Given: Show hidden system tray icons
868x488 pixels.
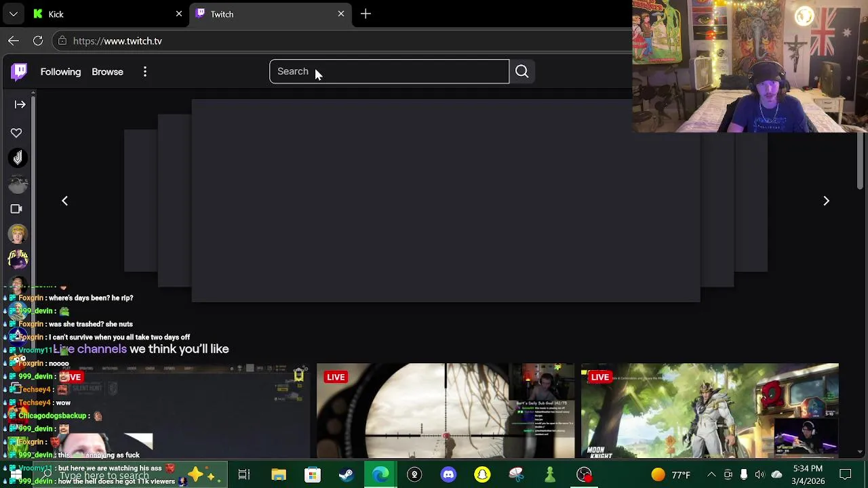Looking at the screenshot, I should [x=711, y=474].
